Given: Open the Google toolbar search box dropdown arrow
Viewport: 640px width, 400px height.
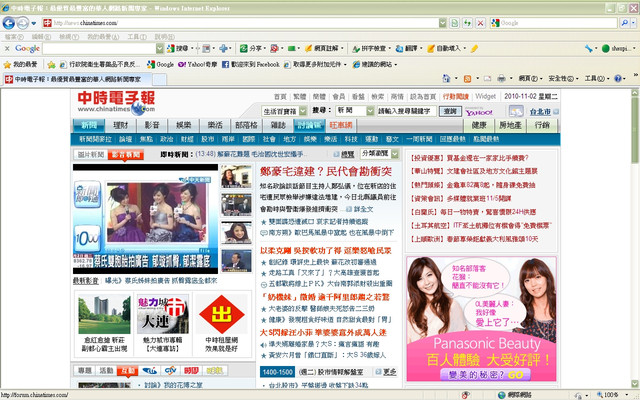Looking at the screenshot, I should point(160,49).
